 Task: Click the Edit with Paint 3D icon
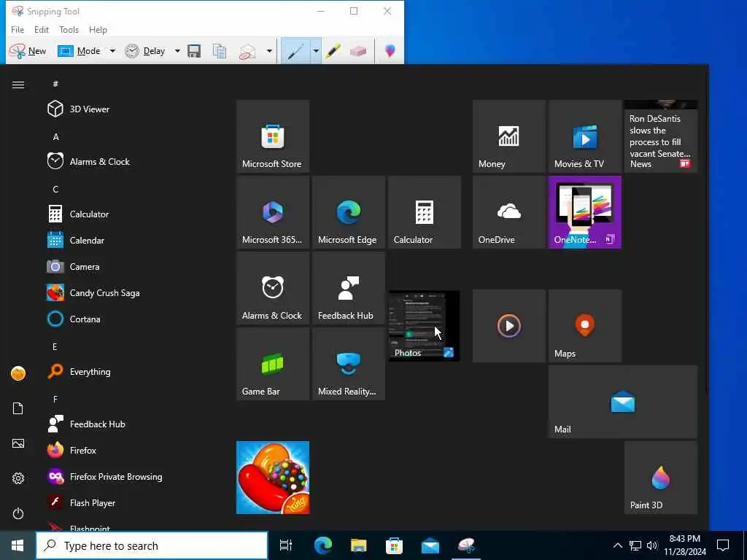390,51
